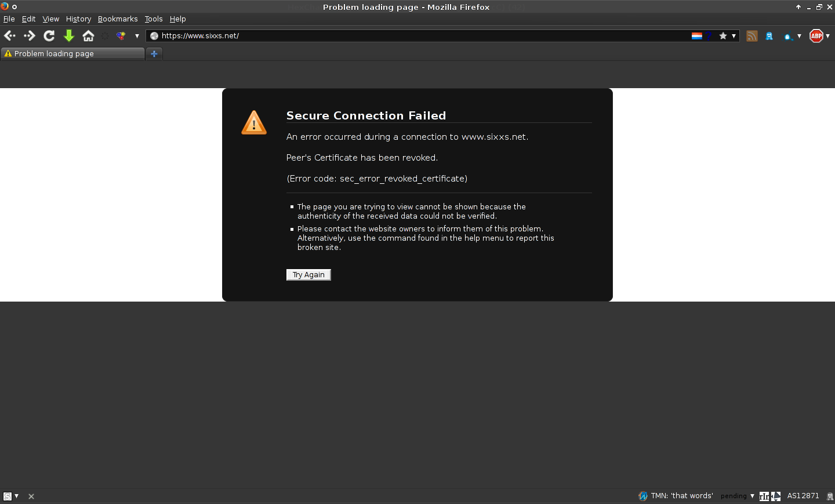Click the 'Secure Connection Failed' heading
The width and height of the screenshot is (835, 504).
(x=366, y=115)
